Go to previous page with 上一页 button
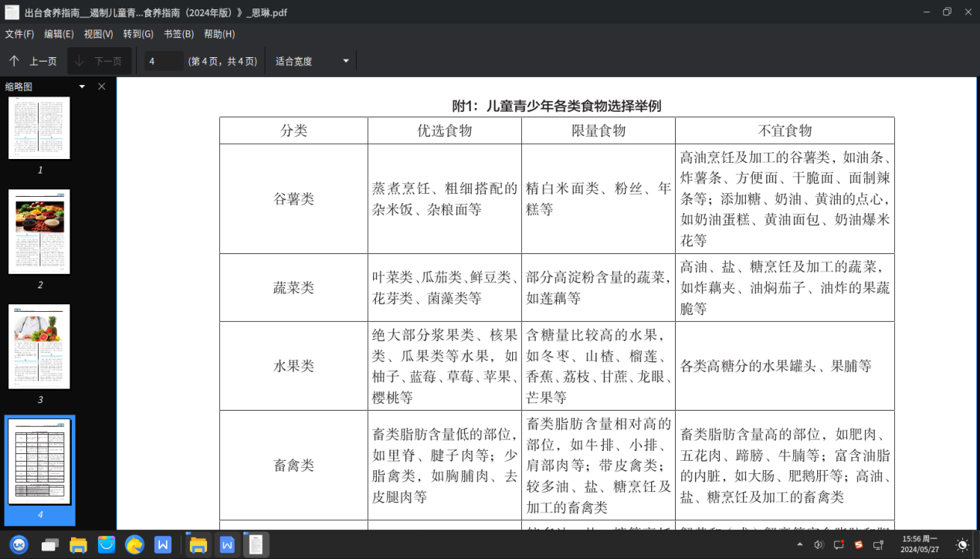The image size is (980, 559). pos(33,61)
